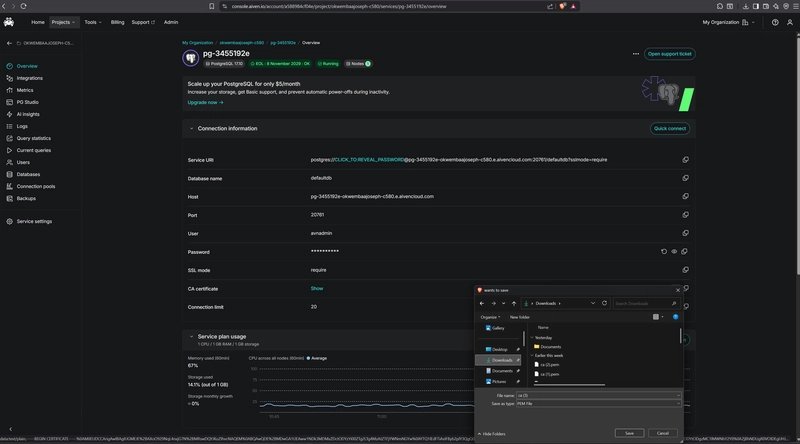Collapse the Service plan usage section
This screenshot has width=800, height=444.
(x=191, y=337)
